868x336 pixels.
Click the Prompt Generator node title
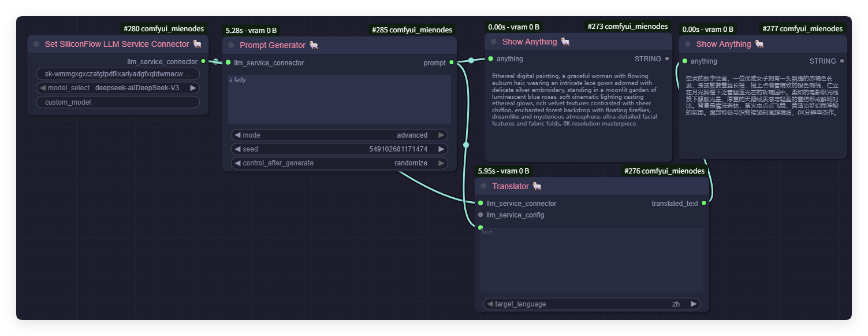(x=274, y=45)
